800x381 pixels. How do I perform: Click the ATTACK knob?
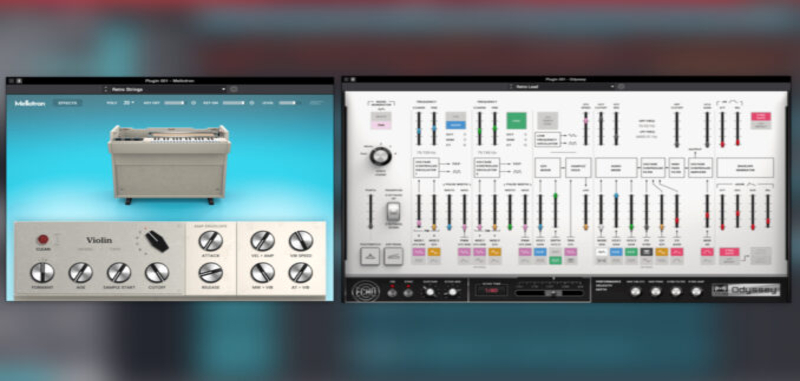coord(211,241)
